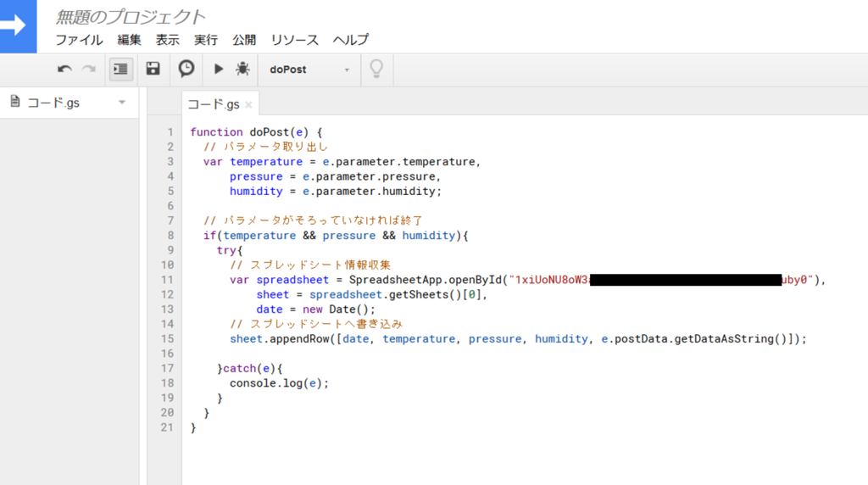Screen dimensions: 868x485
Task: Open the 編集 menu
Action: pyautogui.click(x=129, y=40)
